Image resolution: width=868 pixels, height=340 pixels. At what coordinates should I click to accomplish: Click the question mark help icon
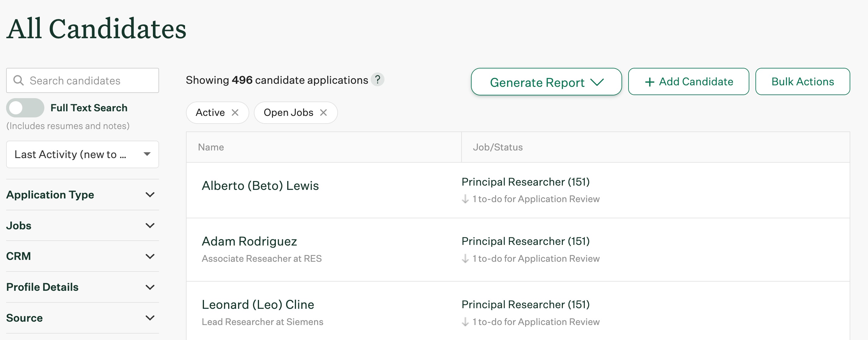tap(377, 79)
